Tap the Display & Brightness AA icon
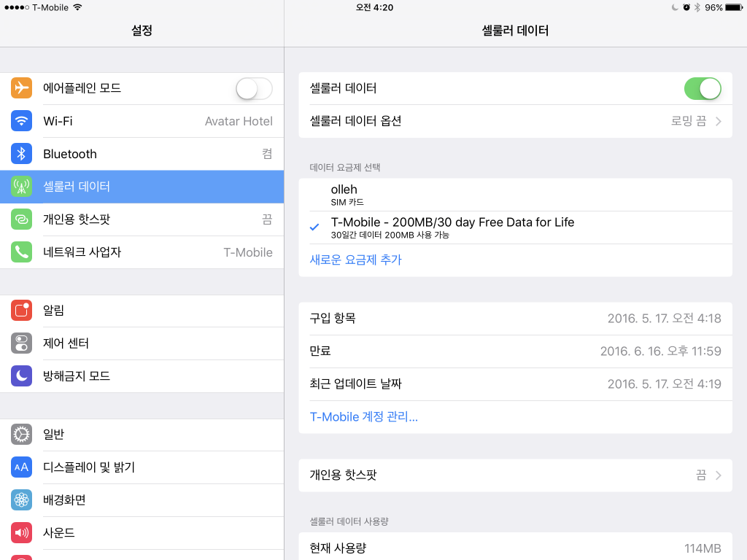This screenshot has height=560, width=747. tap(21, 467)
